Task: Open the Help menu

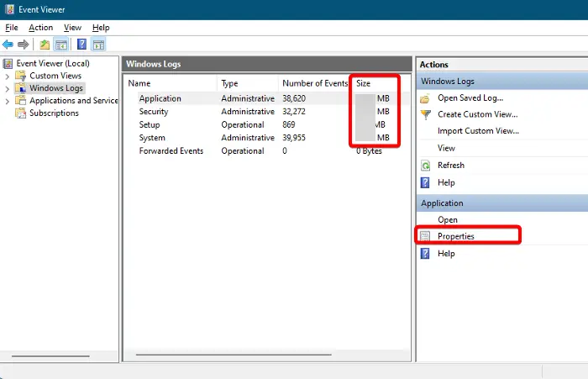Action: [x=101, y=28]
